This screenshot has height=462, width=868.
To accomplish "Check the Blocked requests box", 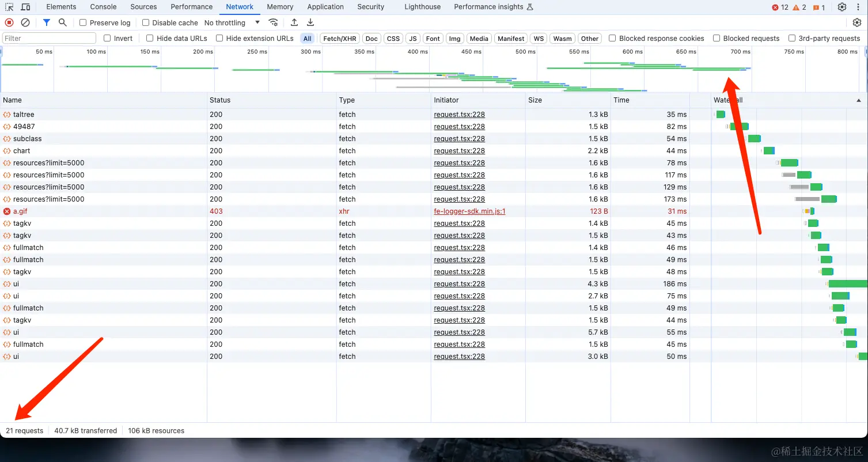I will tap(717, 38).
